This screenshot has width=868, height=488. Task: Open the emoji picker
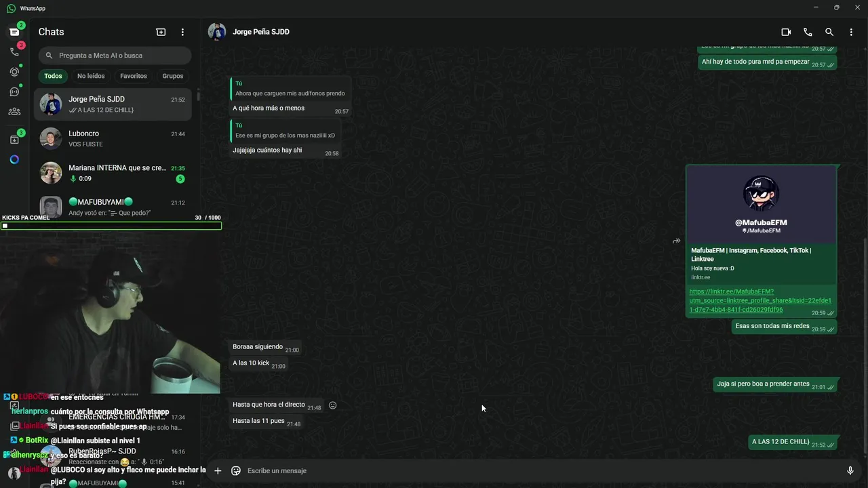(236, 470)
